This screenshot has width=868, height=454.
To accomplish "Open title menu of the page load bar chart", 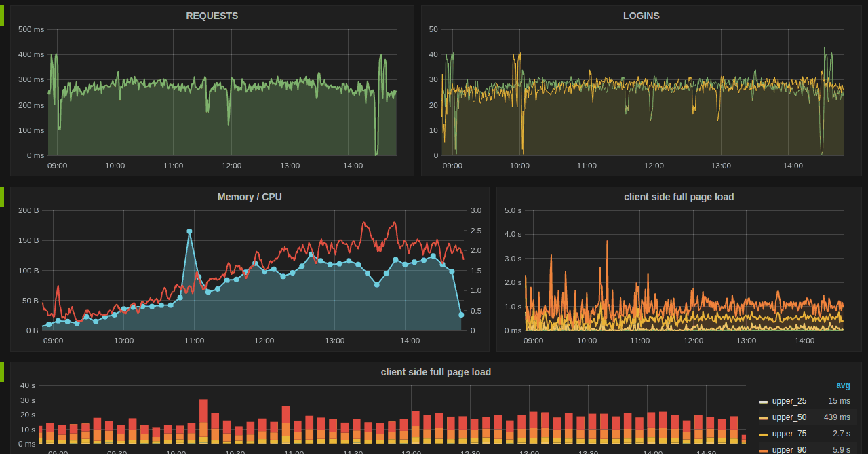I will [x=435, y=372].
